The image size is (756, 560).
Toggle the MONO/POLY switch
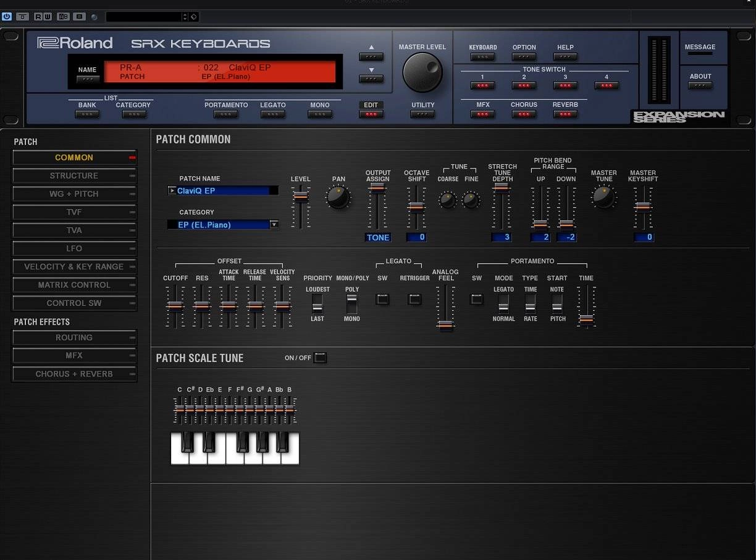pyautogui.click(x=351, y=303)
